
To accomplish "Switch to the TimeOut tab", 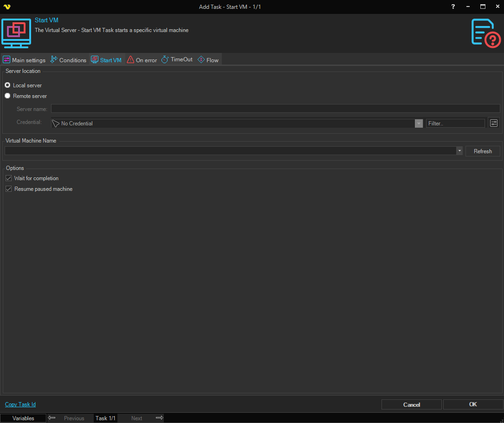I will tap(177, 59).
